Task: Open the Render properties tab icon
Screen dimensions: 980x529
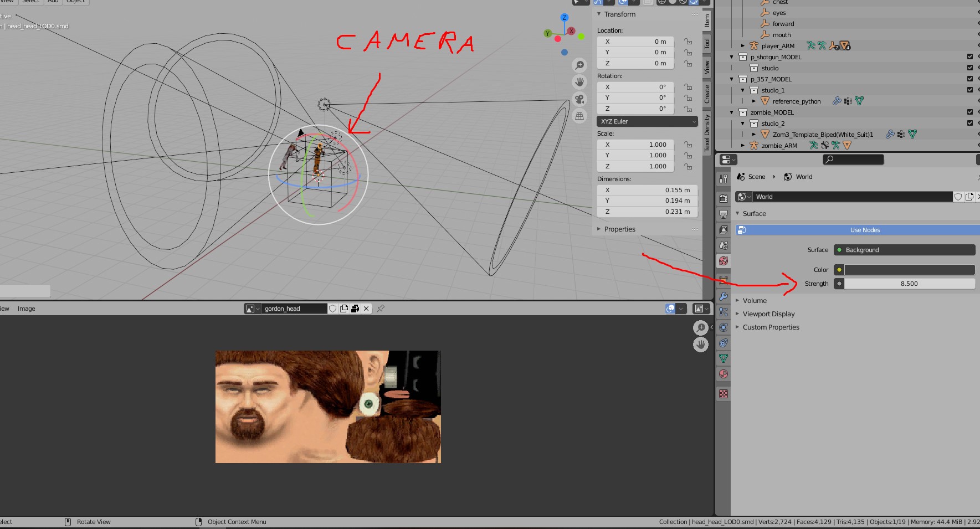Action: pyautogui.click(x=723, y=198)
